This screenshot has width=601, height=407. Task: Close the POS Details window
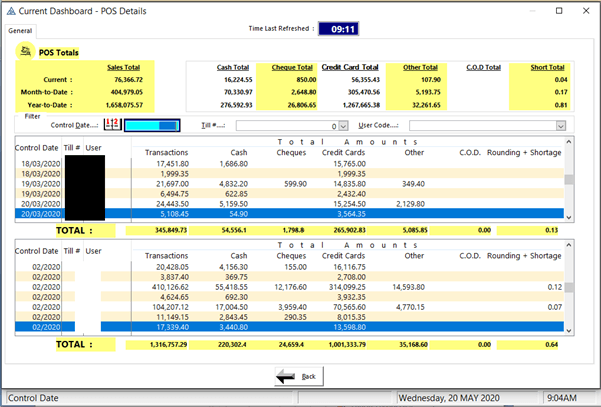tap(586, 11)
